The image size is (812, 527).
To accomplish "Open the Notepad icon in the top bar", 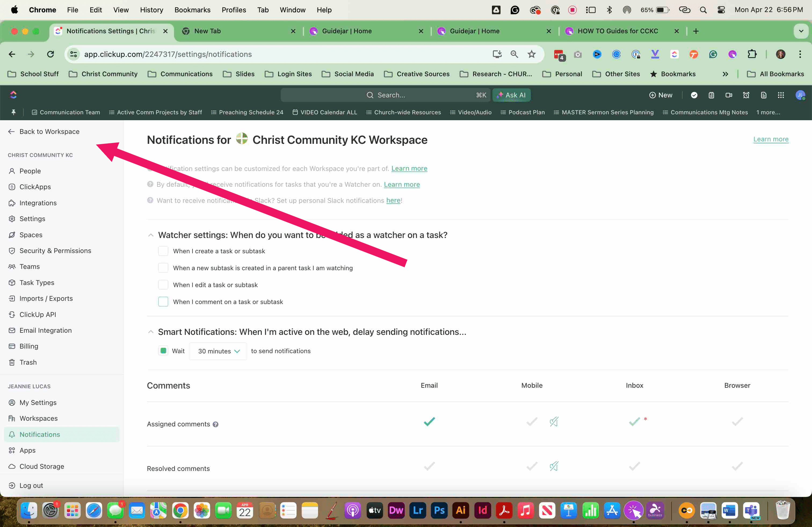I will click(x=711, y=95).
